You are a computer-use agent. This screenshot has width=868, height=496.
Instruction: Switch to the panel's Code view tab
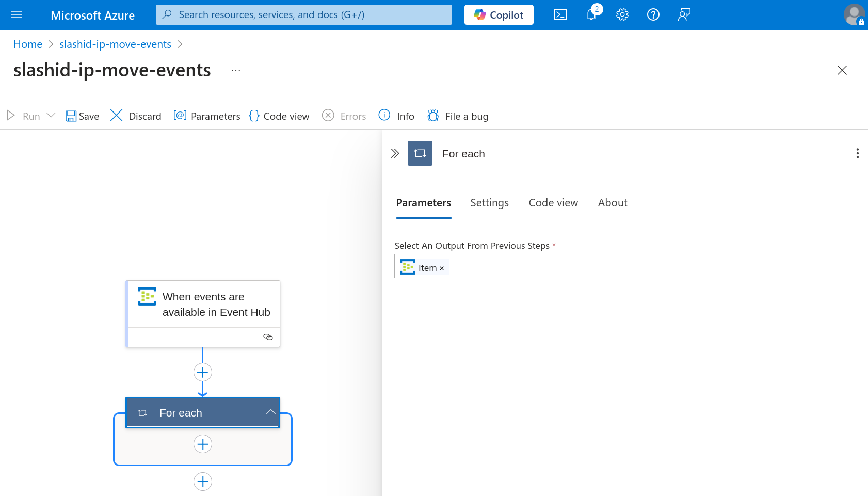tap(553, 203)
